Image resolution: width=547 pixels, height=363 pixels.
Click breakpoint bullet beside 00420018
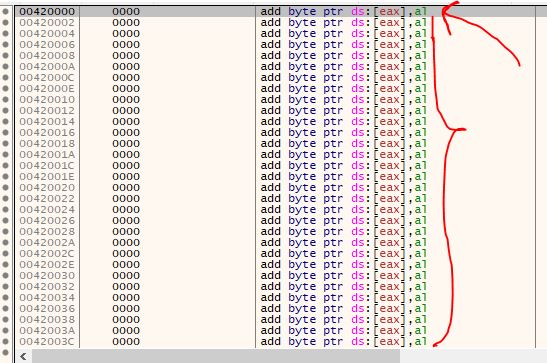(5, 144)
